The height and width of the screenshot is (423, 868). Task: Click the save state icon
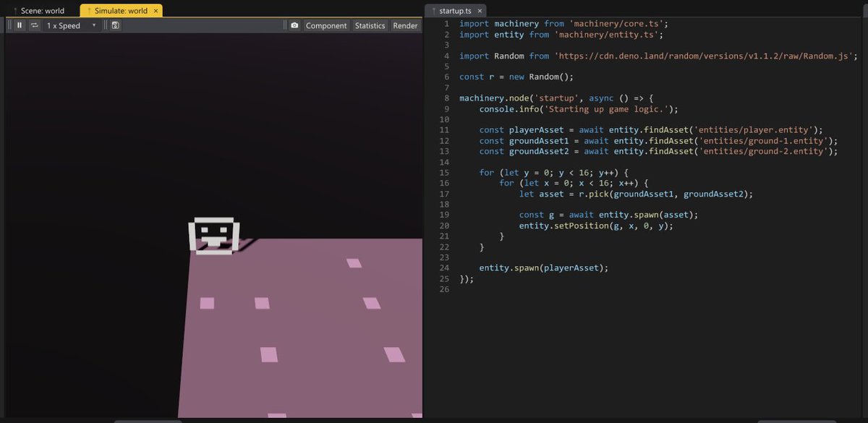coord(115,25)
